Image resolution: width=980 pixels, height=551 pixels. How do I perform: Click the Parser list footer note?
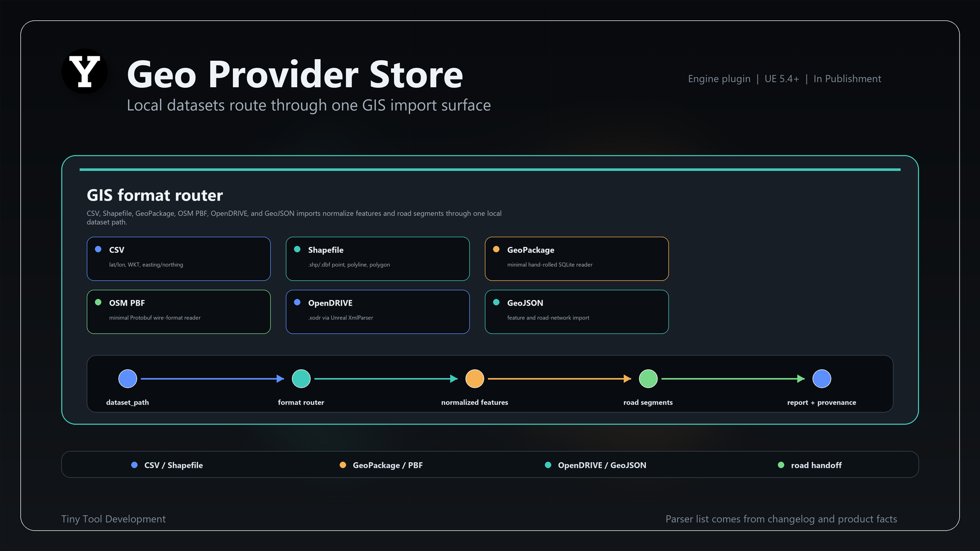pos(781,519)
